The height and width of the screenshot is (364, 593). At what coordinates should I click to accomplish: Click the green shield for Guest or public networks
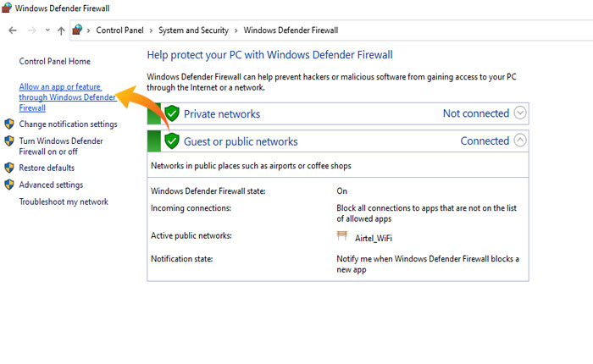coord(172,141)
